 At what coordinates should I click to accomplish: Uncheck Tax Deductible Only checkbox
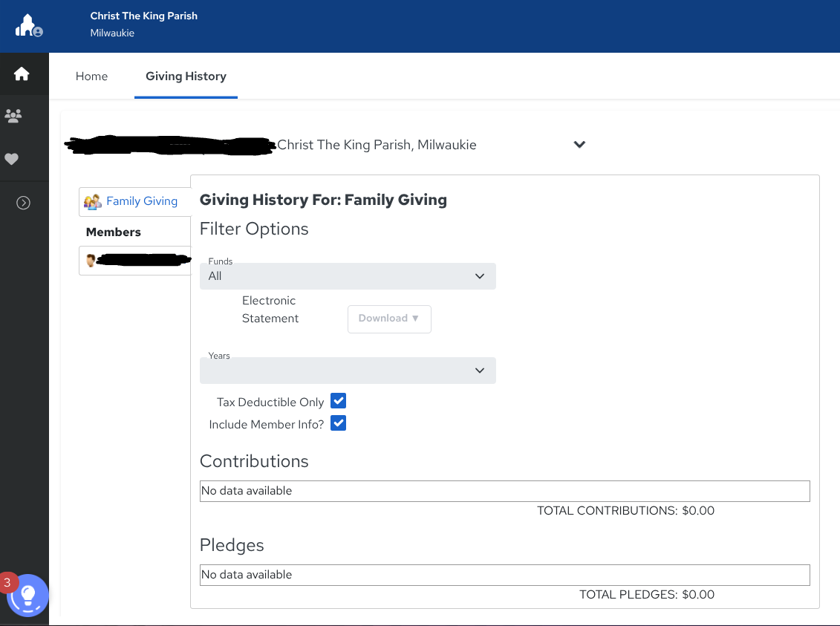(x=338, y=401)
